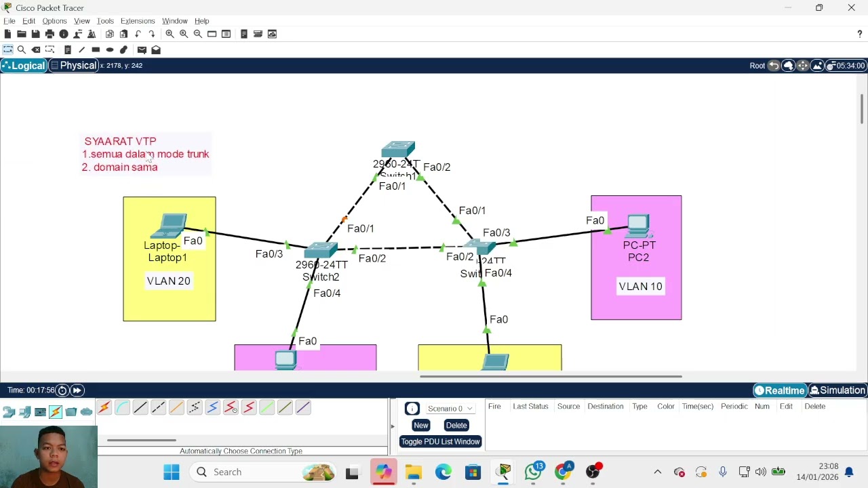Switch to Simulation mode

coord(838,390)
